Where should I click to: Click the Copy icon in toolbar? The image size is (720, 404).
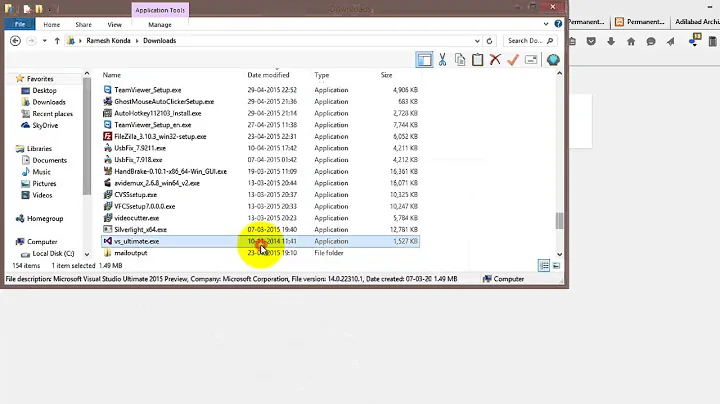coord(459,60)
